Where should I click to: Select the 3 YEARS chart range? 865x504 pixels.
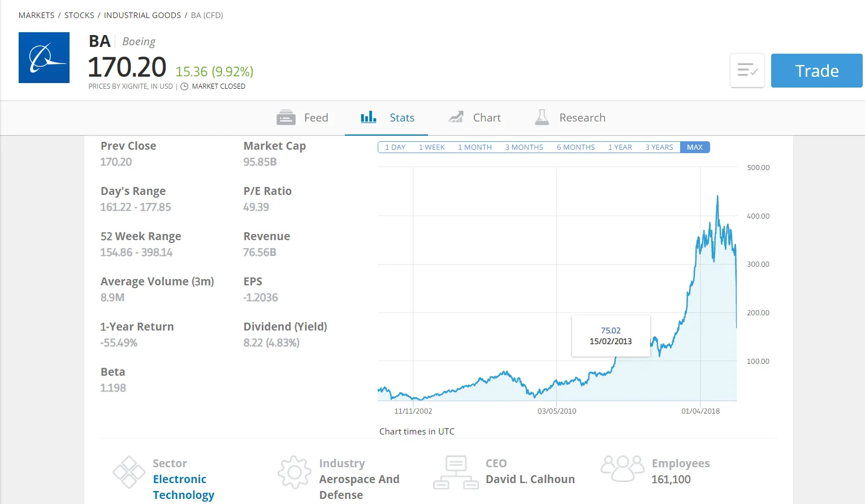[659, 147]
